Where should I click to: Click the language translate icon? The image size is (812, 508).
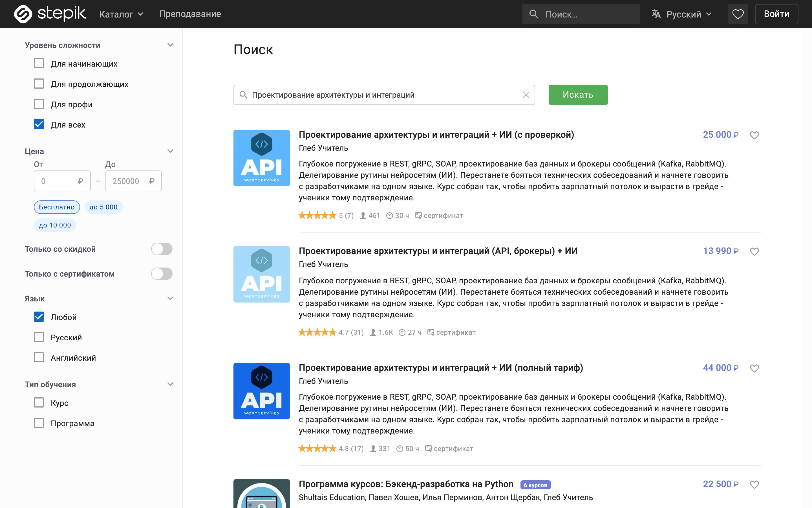point(656,14)
